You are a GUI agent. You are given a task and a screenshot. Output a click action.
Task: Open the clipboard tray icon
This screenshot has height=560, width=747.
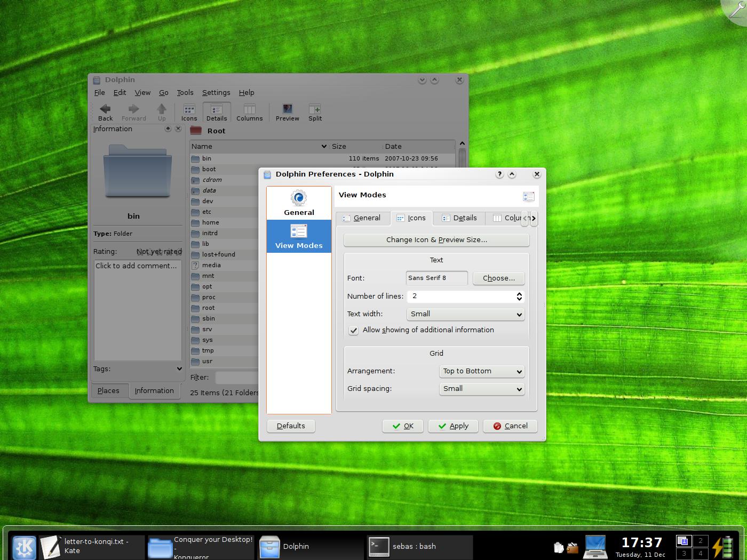559,547
